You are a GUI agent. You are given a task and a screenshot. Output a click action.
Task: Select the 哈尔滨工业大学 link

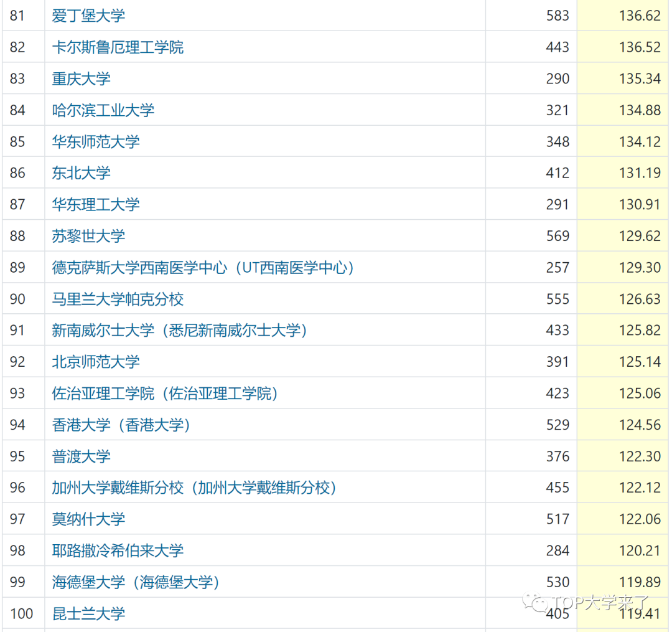coord(103,110)
